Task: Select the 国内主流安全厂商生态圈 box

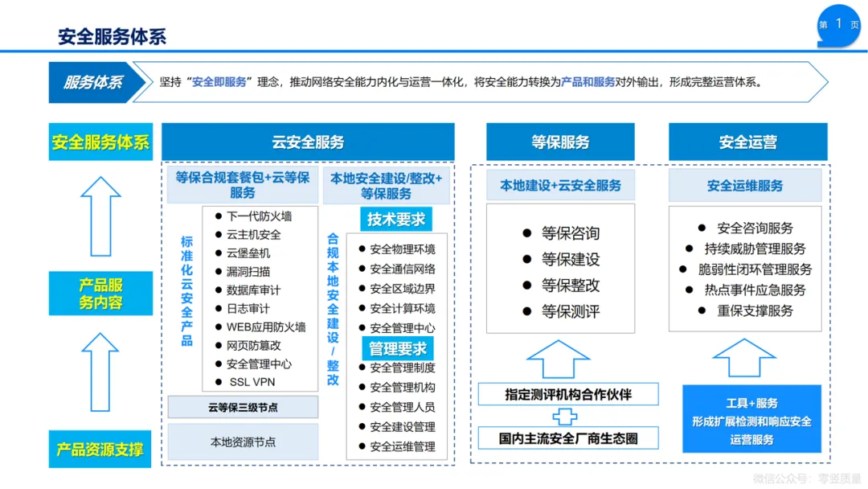Action: (x=568, y=438)
